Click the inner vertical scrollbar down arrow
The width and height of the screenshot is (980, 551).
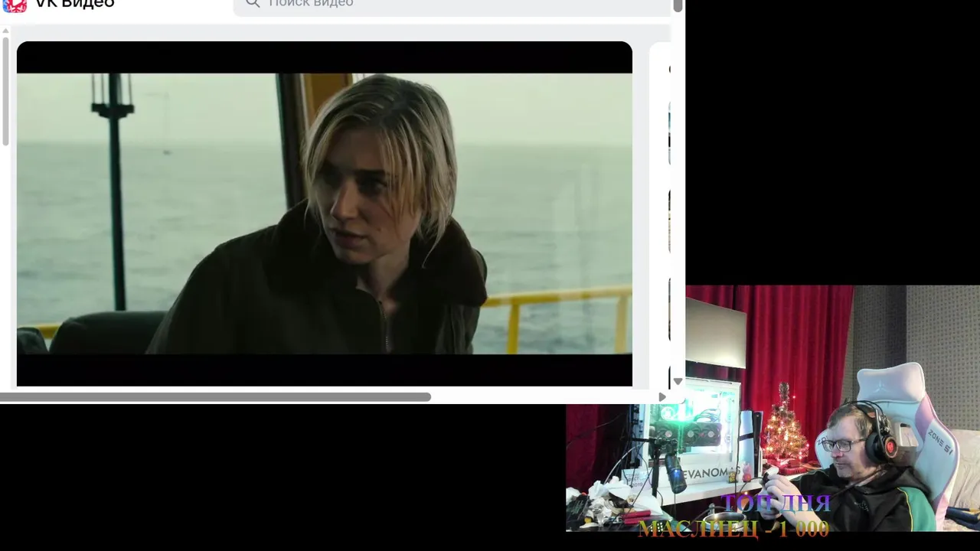678,381
